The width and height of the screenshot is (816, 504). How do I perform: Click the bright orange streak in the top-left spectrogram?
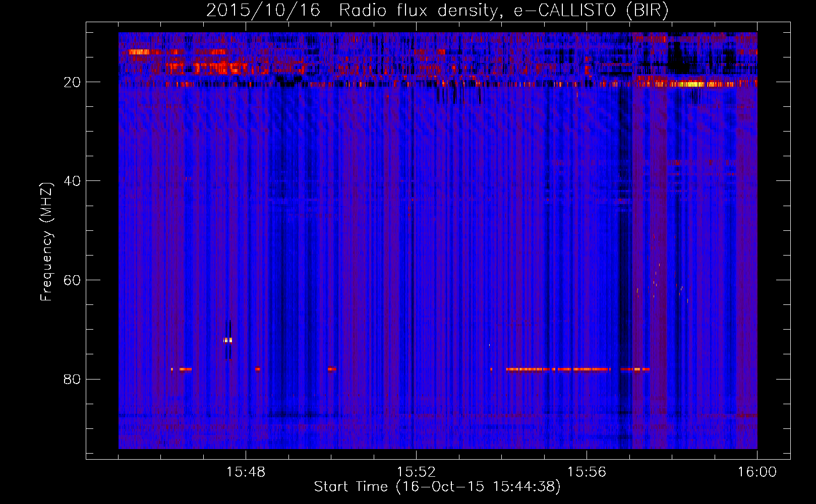(140, 52)
